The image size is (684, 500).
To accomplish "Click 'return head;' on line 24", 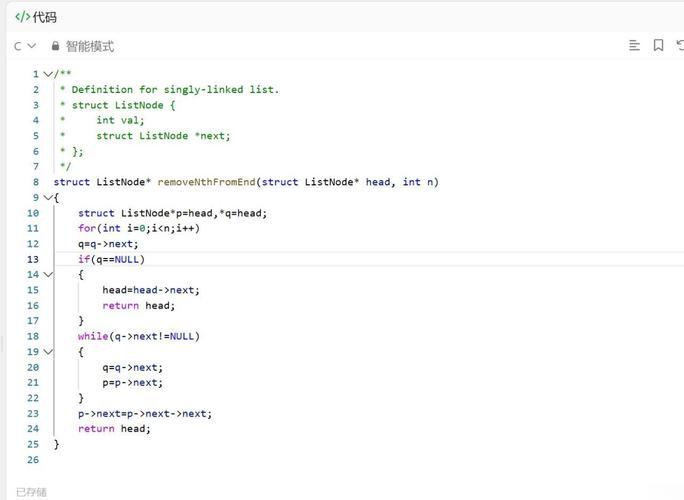I will click(114, 429).
